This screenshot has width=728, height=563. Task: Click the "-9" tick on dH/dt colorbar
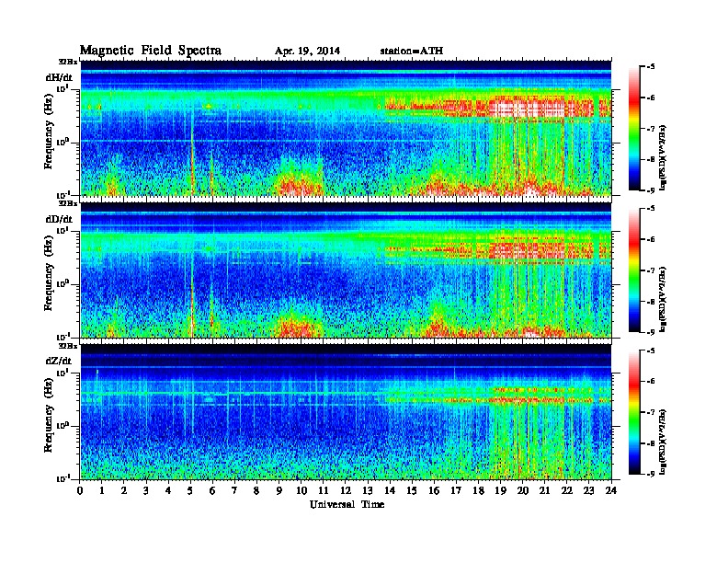pos(651,190)
